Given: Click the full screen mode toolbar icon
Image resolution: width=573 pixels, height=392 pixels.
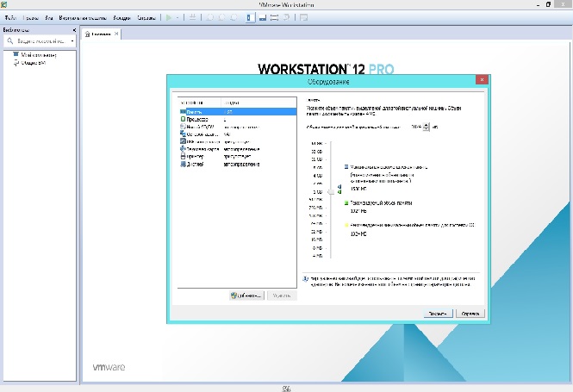Looking at the screenshot, I should click(x=274, y=17).
